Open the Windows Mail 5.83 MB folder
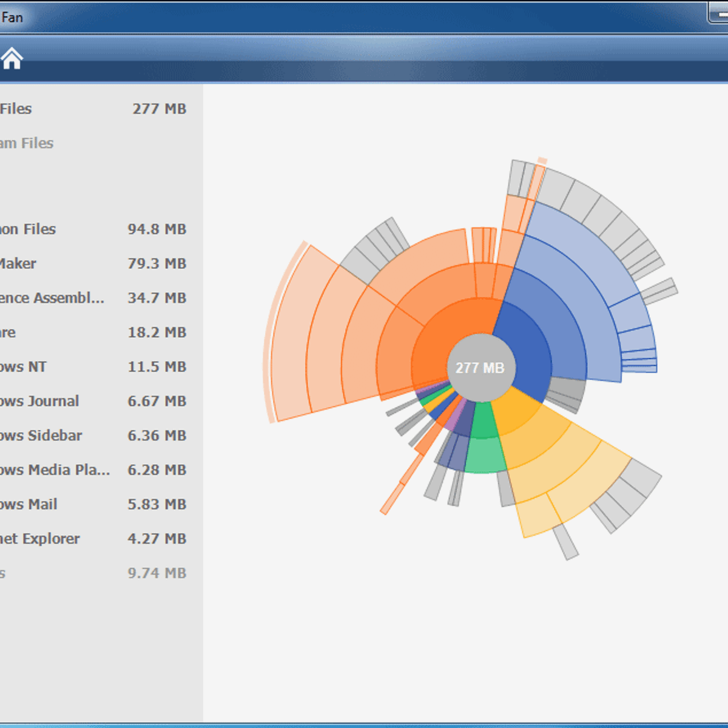728x728 pixels. pos(91,505)
